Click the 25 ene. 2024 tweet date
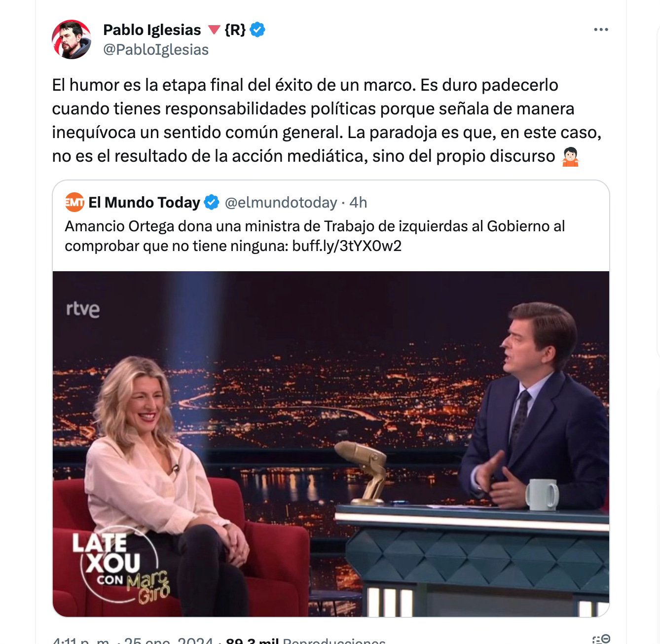 168,640
